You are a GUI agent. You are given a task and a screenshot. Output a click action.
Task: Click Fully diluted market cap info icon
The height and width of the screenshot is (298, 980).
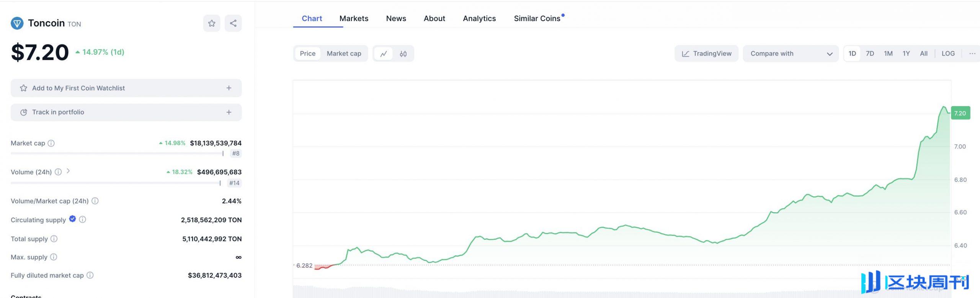pos(90,275)
